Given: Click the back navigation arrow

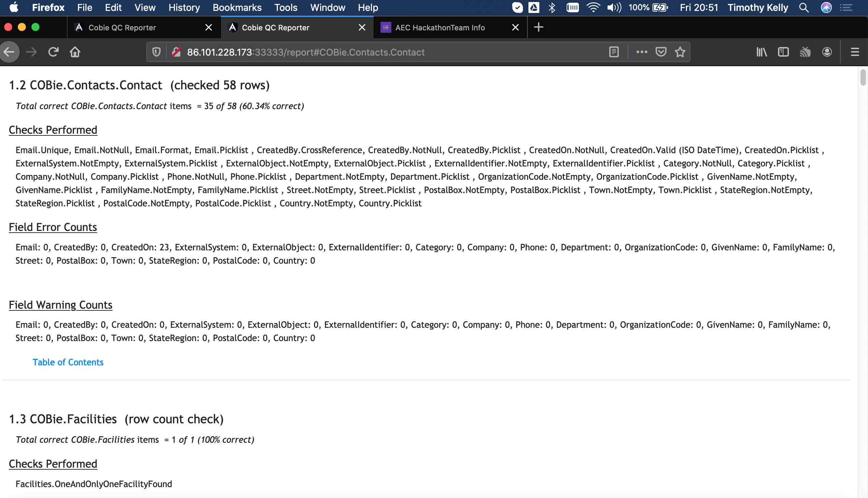Looking at the screenshot, I should pyautogui.click(x=9, y=52).
